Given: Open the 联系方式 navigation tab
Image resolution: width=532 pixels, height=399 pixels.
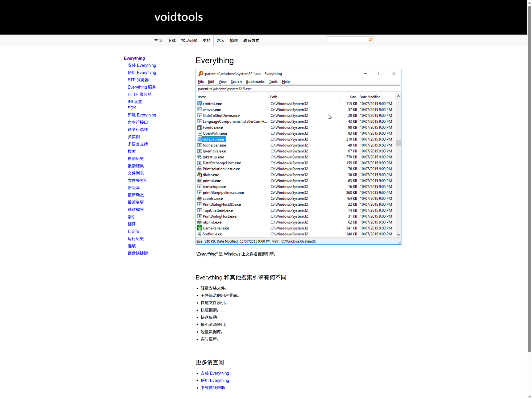Looking at the screenshot, I should point(251,40).
